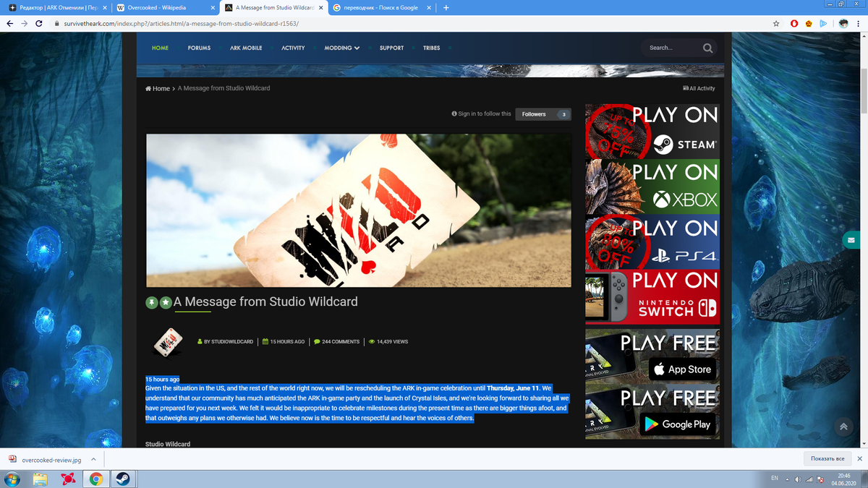Open a new browser tab with plus
Screen dimensions: 868x488
(x=446, y=8)
